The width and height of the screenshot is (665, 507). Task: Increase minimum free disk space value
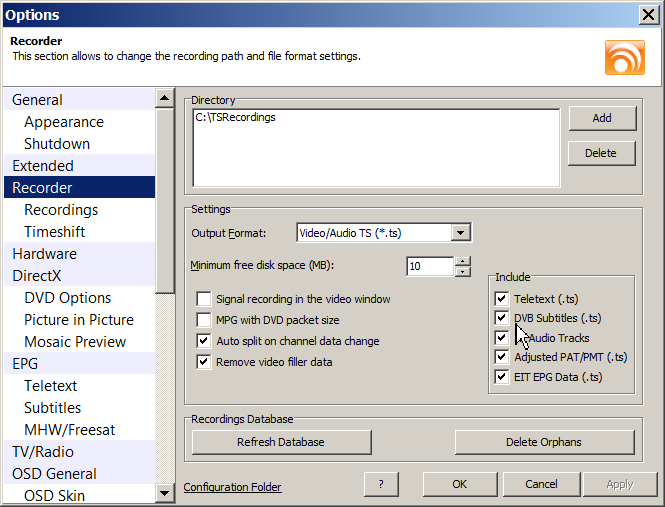click(x=462, y=261)
